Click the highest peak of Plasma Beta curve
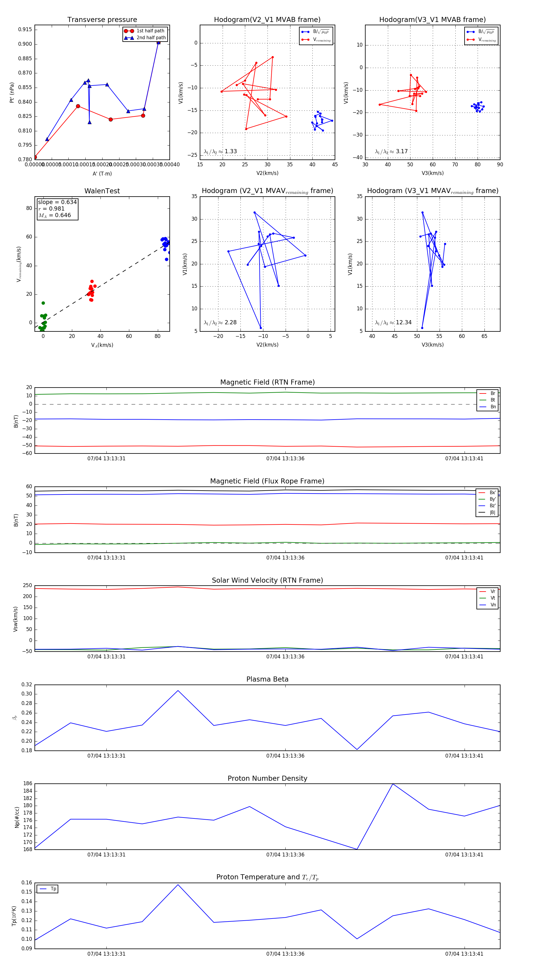 pos(178,690)
